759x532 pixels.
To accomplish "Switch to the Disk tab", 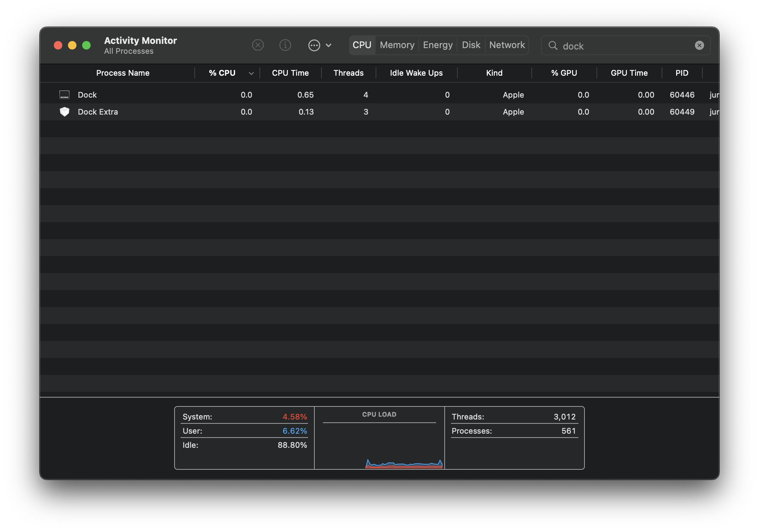I will pos(471,45).
